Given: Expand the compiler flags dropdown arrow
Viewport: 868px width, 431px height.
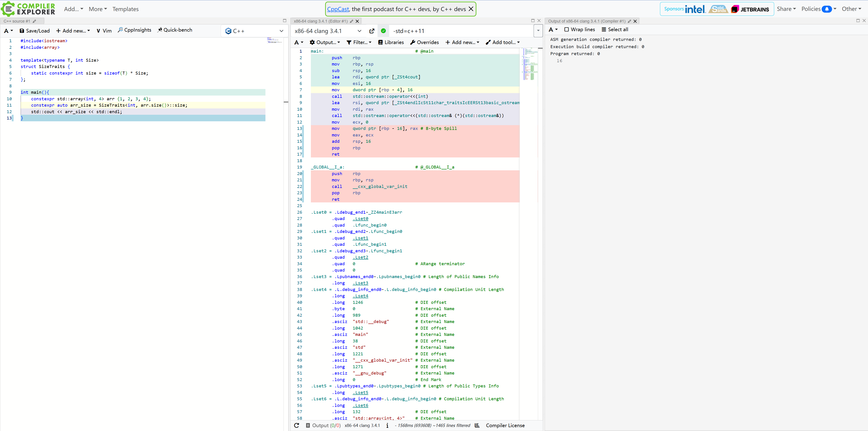Looking at the screenshot, I should coord(538,31).
